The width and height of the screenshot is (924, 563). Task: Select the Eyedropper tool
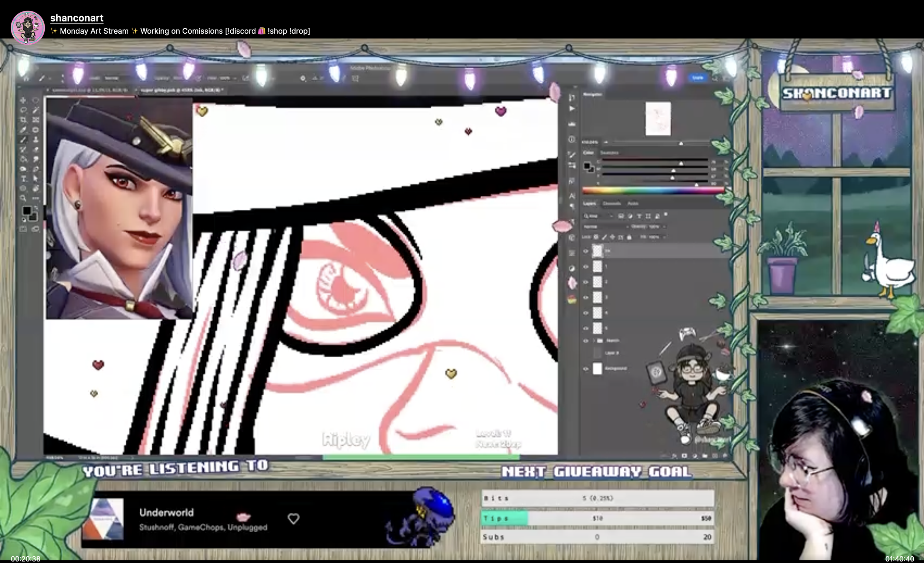pyautogui.click(x=23, y=130)
